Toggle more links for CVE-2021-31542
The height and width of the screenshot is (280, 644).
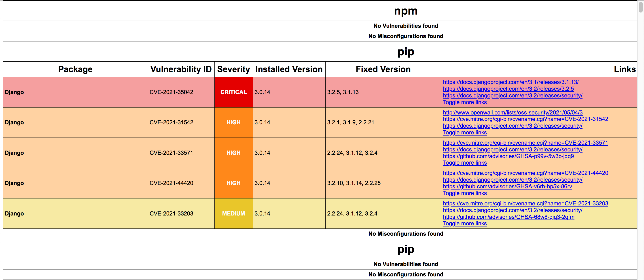pos(464,132)
